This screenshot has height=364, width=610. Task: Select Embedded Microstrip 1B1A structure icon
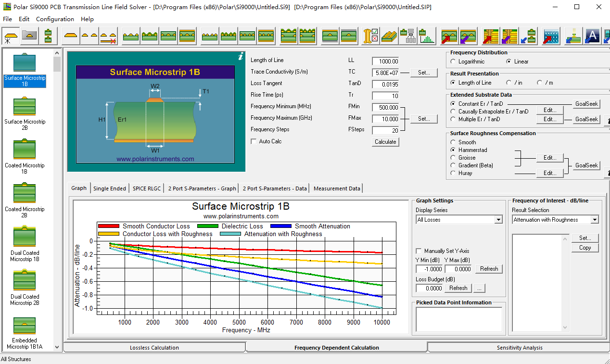[25, 325]
